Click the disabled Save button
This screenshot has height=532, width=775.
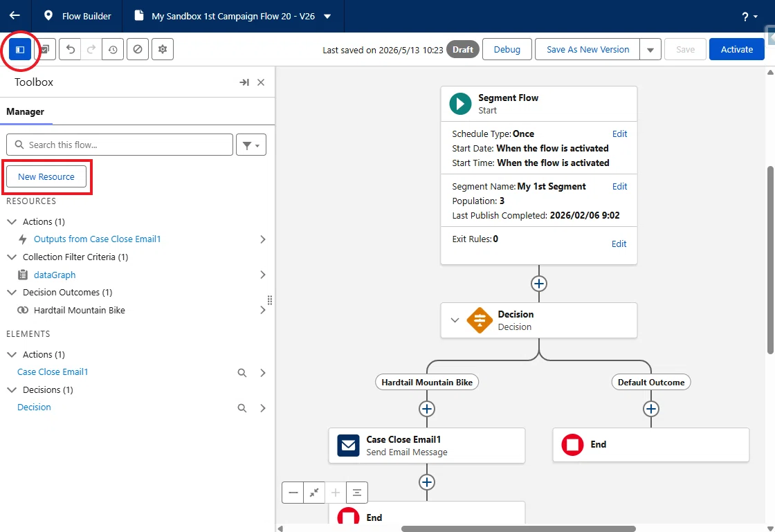point(685,49)
